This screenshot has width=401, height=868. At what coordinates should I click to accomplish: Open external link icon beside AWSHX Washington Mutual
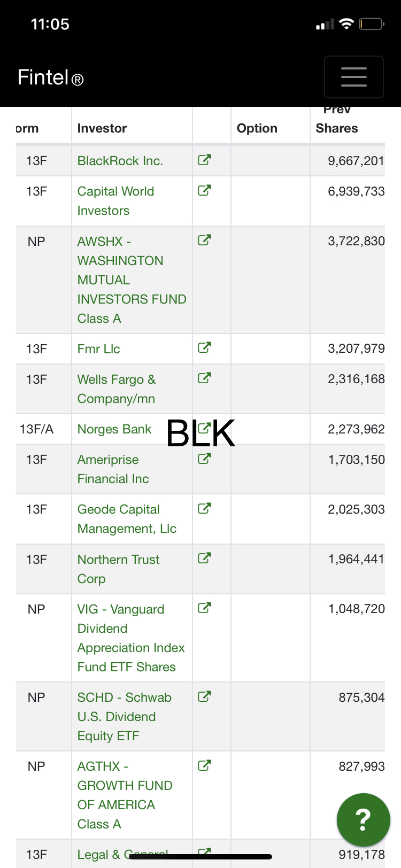tap(204, 240)
